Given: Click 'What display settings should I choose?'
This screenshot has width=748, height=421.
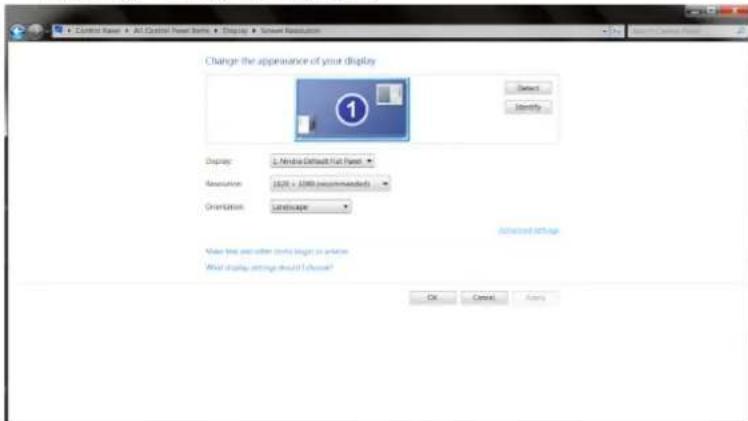Looking at the screenshot, I should coord(268,268).
